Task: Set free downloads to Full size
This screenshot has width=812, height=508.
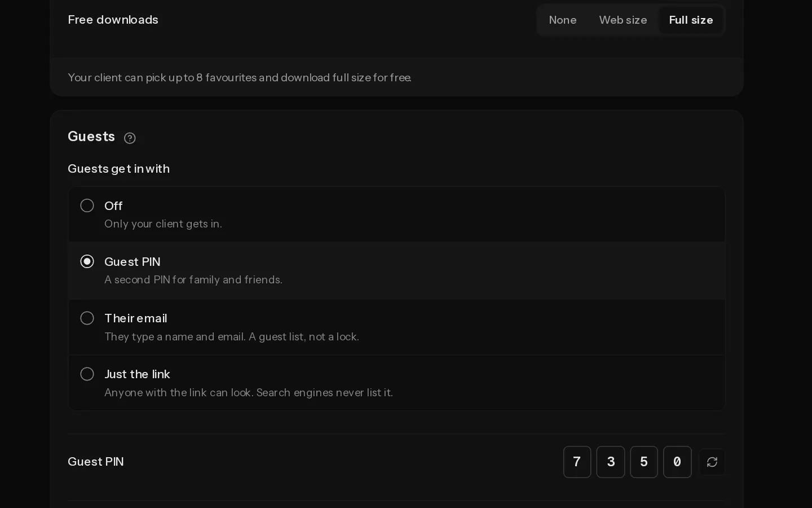Action: (x=691, y=20)
